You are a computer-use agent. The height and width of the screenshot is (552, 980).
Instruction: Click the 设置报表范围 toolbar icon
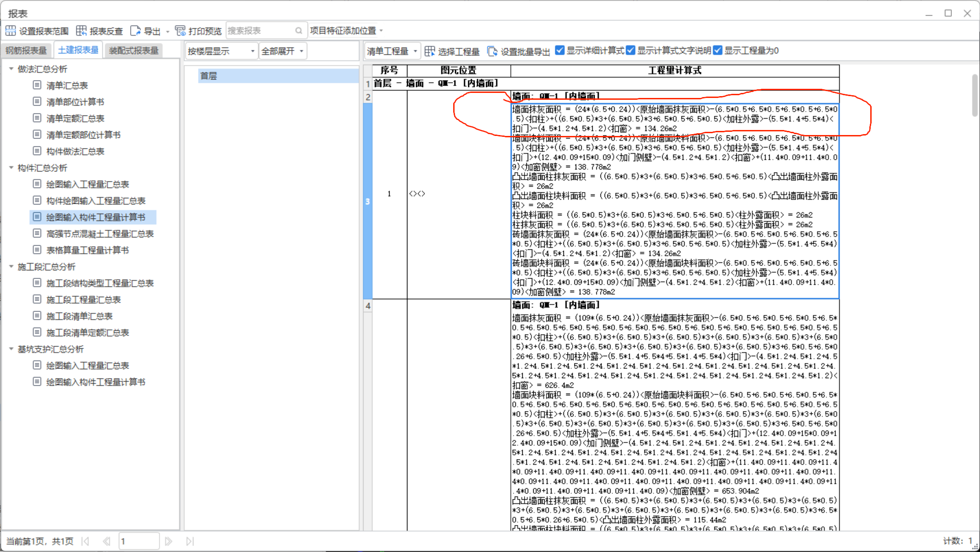(x=11, y=31)
